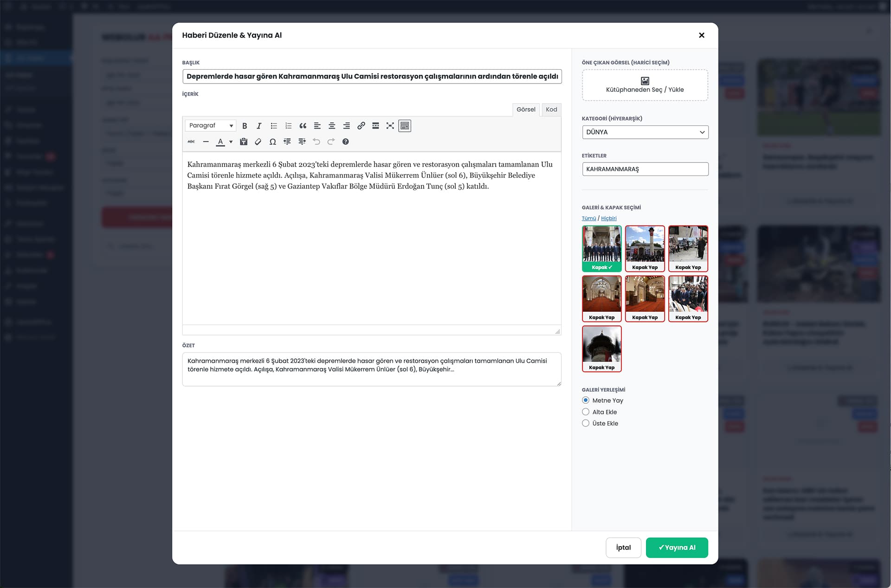Choose the Üste Ekle radio option

click(x=586, y=423)
